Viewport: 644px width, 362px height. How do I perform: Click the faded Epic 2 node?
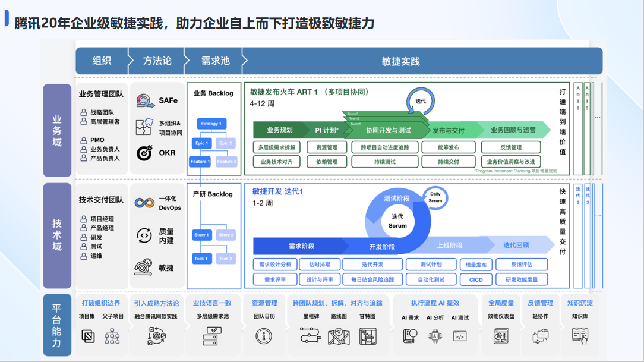click(x=226, y=143)
